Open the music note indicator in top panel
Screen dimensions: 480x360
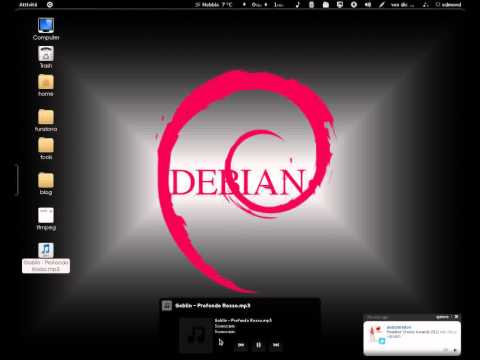298,5
